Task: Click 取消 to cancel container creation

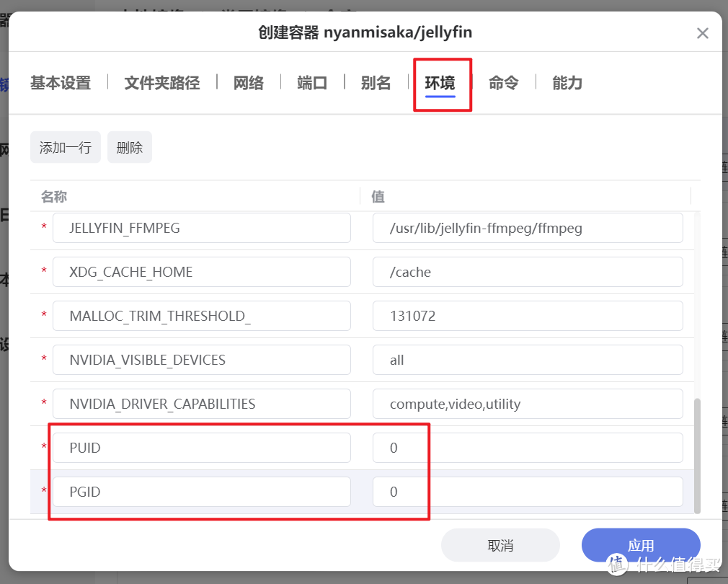Action: pyautogui.click(x=500, y=545)
